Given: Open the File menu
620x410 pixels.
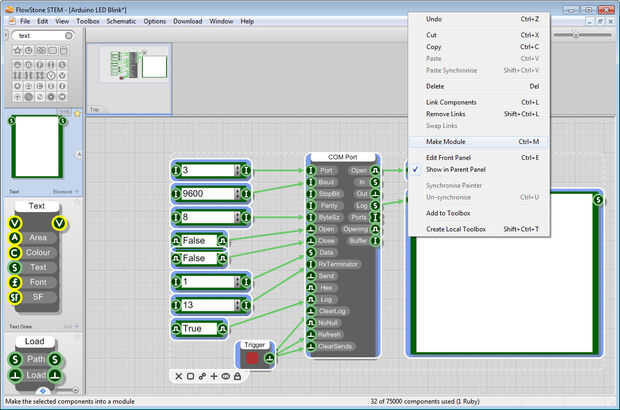Looking at the screenshot, I should click(25, 21).
